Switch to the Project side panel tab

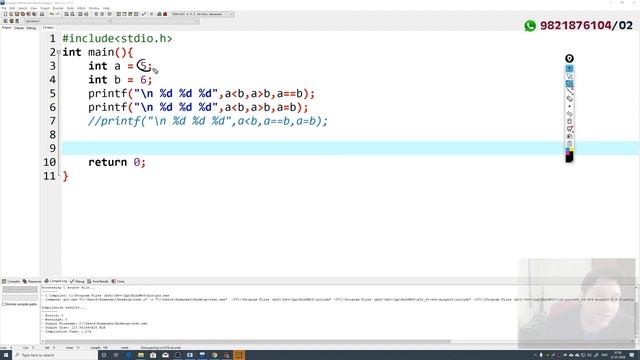click(7, 28)
